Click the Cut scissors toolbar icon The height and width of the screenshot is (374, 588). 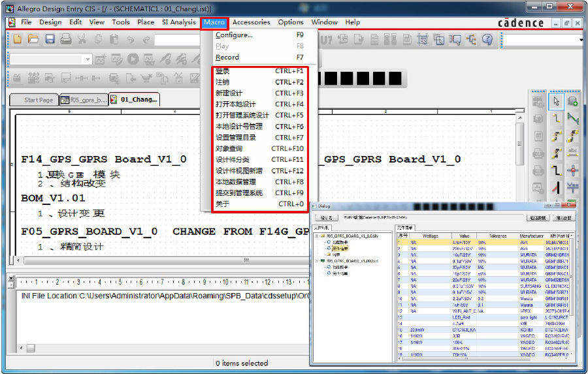pos(82,39)
